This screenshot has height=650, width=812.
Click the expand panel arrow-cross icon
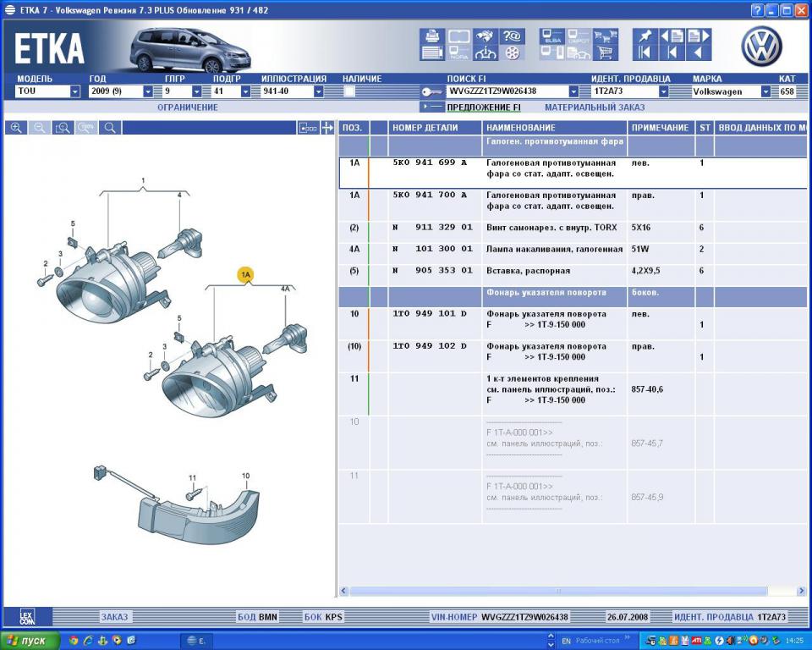pyautogui.click(x=327, y=128)
